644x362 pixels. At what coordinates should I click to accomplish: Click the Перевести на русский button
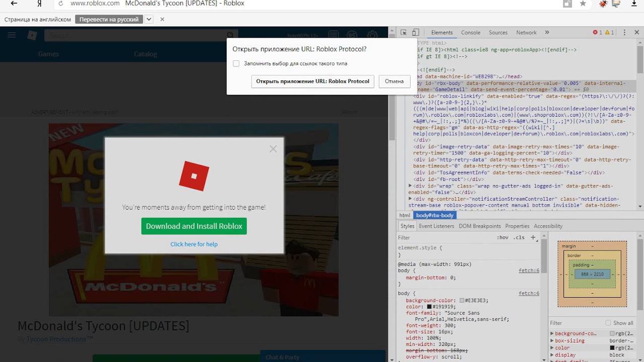[109, 20]
